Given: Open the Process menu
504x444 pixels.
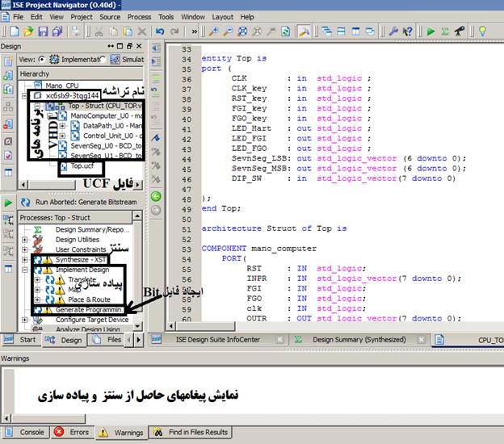Looking at the screenshot, I should point(139,17).
